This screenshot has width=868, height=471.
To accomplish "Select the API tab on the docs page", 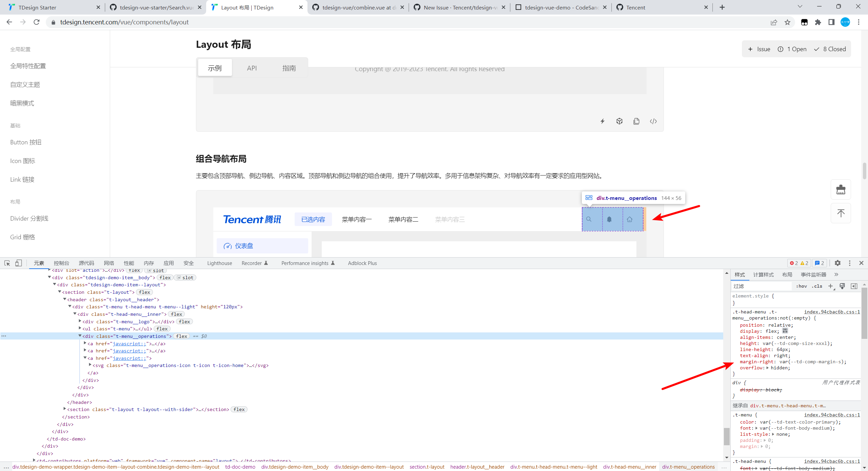I will (x=252, y=68).
